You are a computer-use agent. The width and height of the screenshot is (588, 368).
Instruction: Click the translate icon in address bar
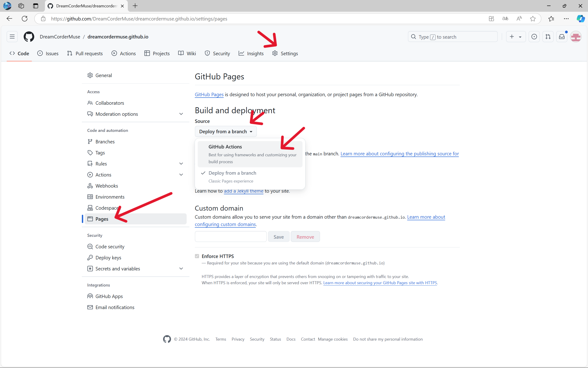[505, 19]
